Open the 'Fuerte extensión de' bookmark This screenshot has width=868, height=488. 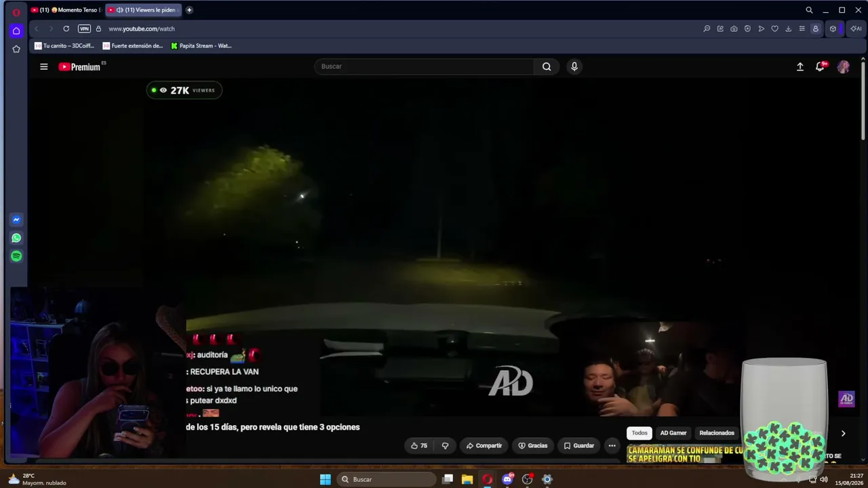click(x=133, y=46)
